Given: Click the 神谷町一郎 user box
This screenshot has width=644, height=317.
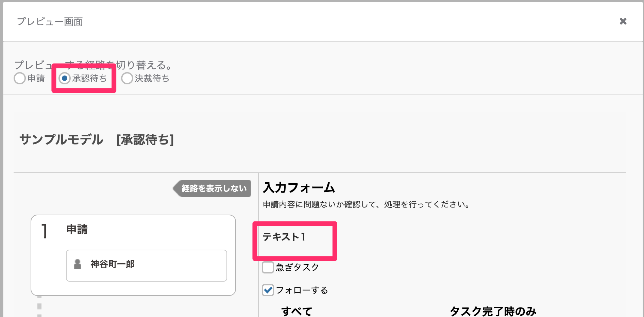Looking at the screenshot, I should pyautogui.click(x=147, y=266).
